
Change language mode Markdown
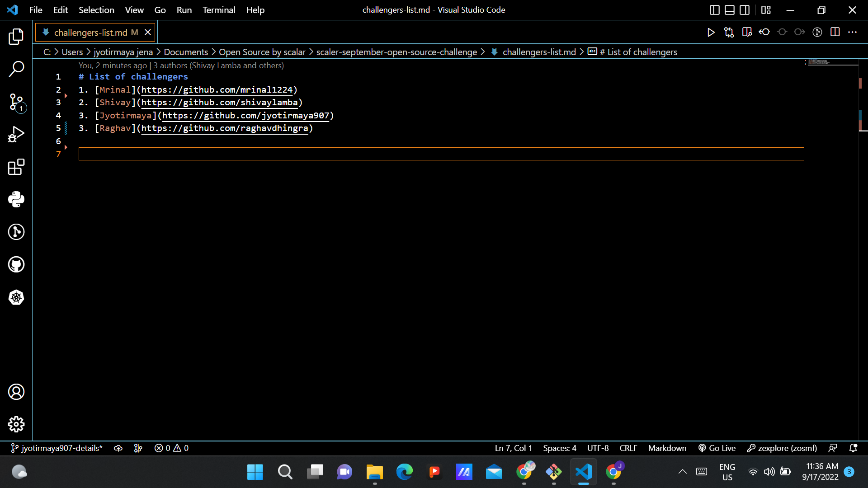pyautogui.click(x=667, y=448)
